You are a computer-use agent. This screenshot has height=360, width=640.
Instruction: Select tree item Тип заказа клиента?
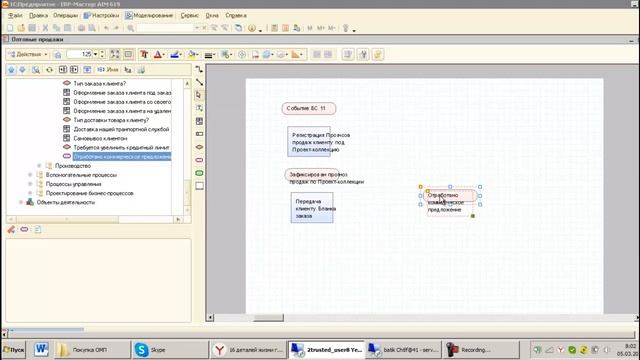click(100, 84)
